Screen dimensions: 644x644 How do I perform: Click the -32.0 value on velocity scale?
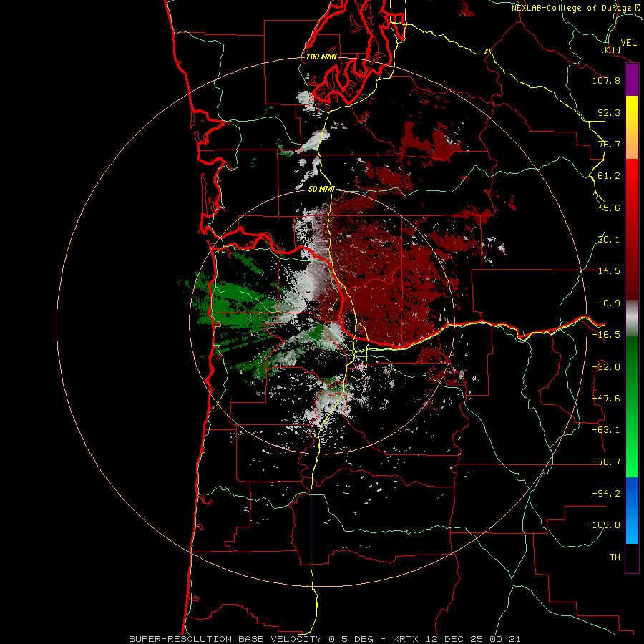click(606, 367)
